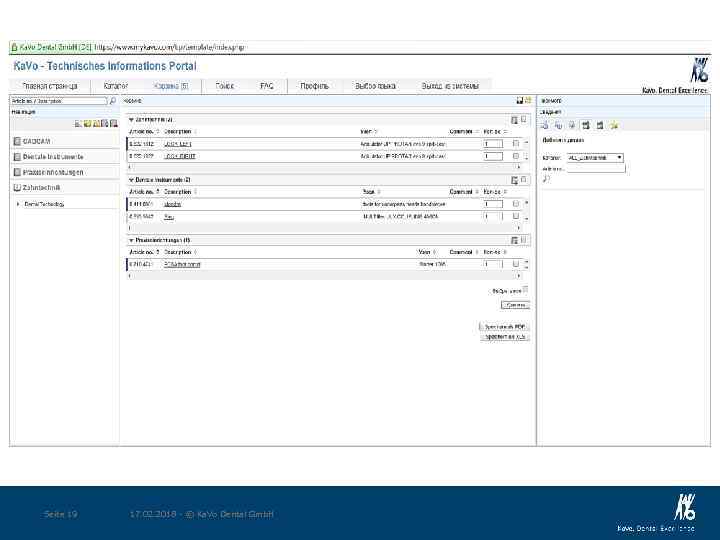The image size is (720, 540).
Task: Select the checkbox of the Series 1065 row
Action: (516, 264)
